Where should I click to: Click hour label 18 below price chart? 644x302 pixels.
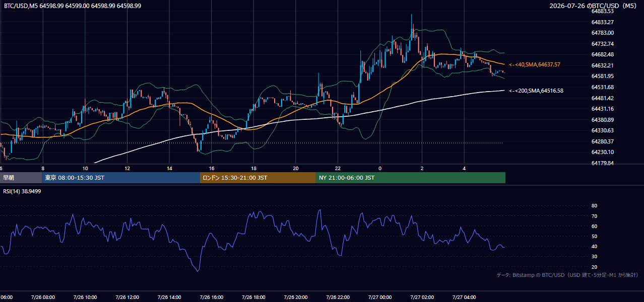coord(253,168)
